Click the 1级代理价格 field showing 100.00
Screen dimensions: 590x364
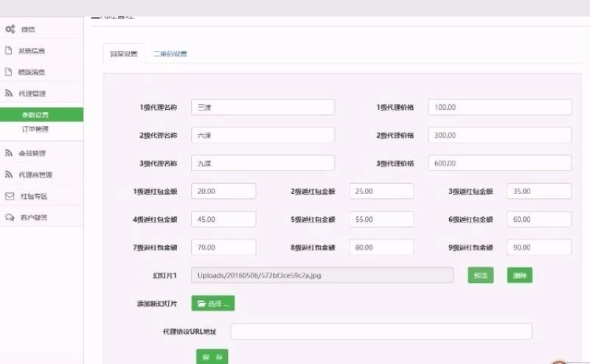pos(500,107)
